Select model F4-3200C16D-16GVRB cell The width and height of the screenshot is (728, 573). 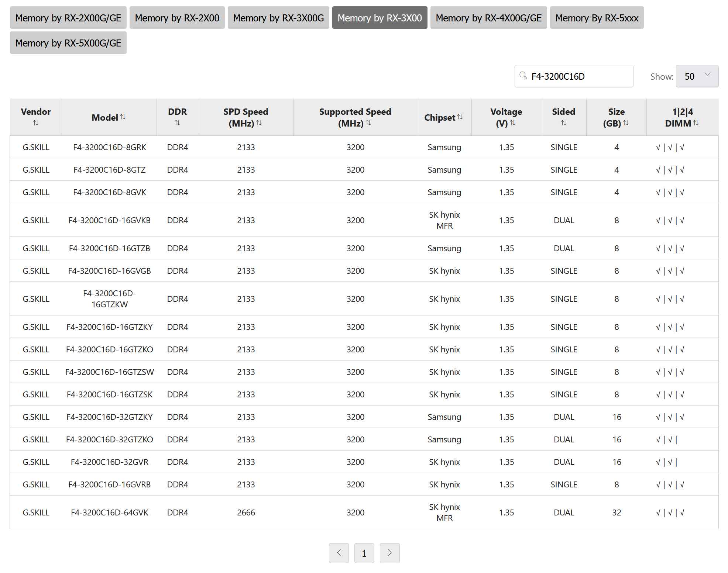pyautogui.click(x=110, y=484)
